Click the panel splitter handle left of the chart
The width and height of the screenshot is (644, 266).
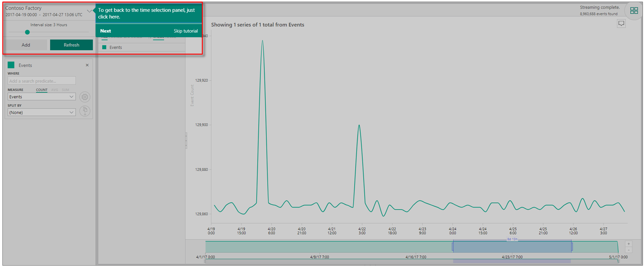[x=186, y=140]
